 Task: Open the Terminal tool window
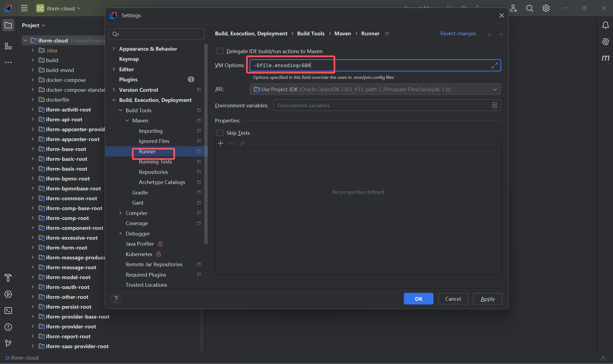click(8, 311)
